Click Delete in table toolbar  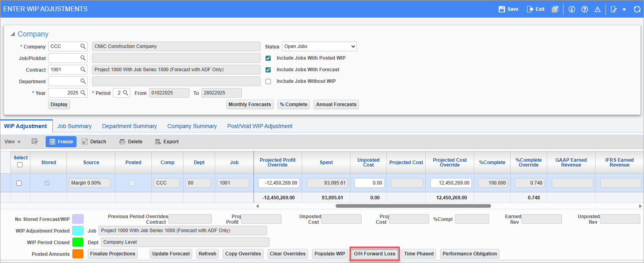pyautogui.click(x=131, y=142)
